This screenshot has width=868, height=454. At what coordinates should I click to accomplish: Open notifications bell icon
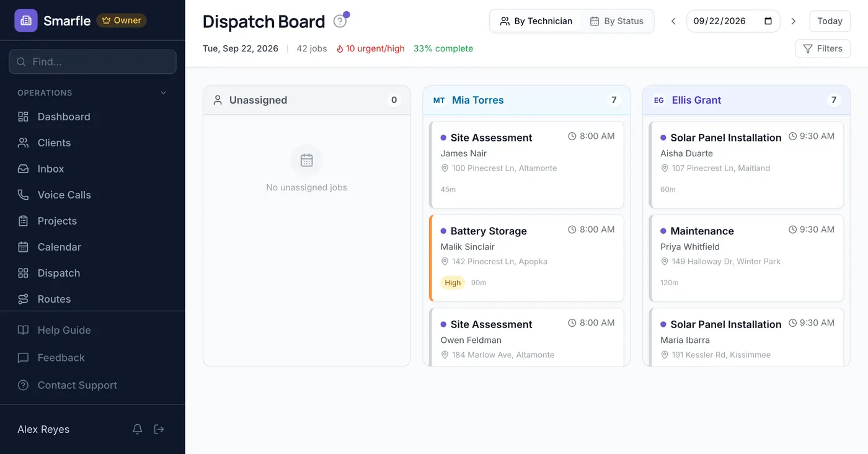point(138,429)
